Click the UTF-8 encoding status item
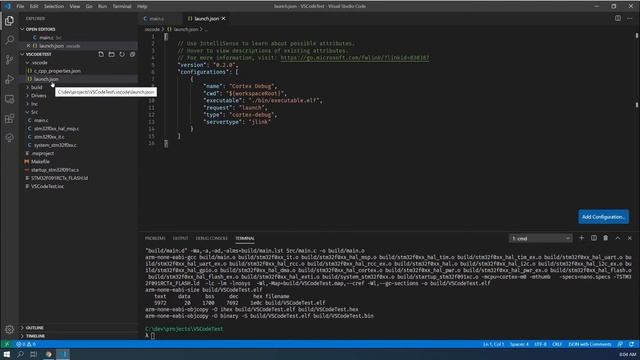Viewport: 640px width, 360px height. (x=540, y=344)
